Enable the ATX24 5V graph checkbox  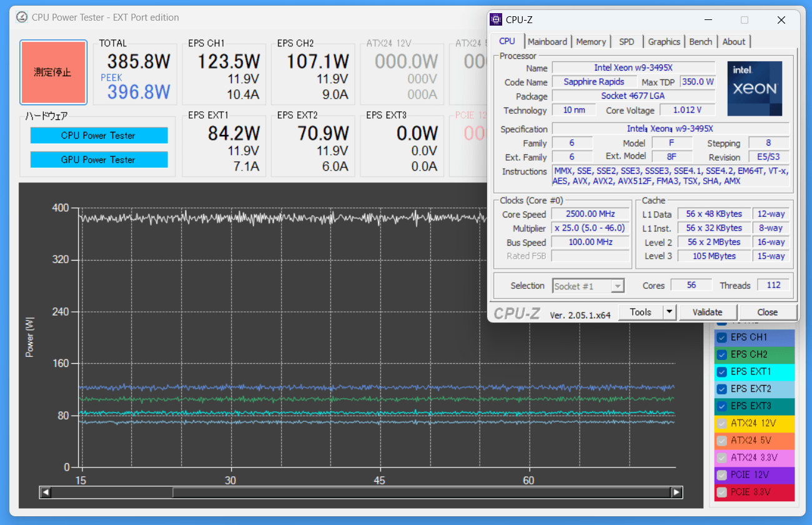(722, 441)
